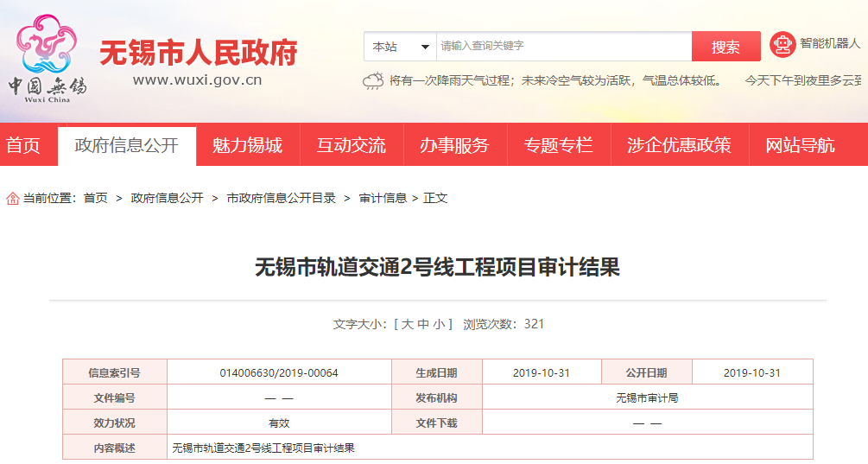Open the 本站 search scope dropdown
Image resolution: width=868 pixels, height=464 pixels.
pos(400,47)
